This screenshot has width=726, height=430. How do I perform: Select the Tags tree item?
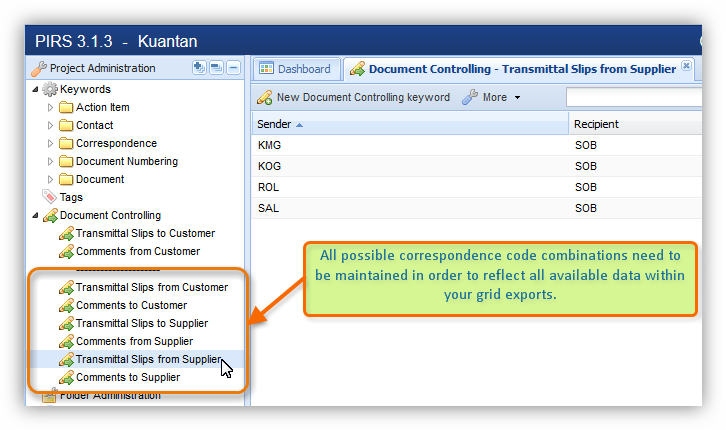71,198
